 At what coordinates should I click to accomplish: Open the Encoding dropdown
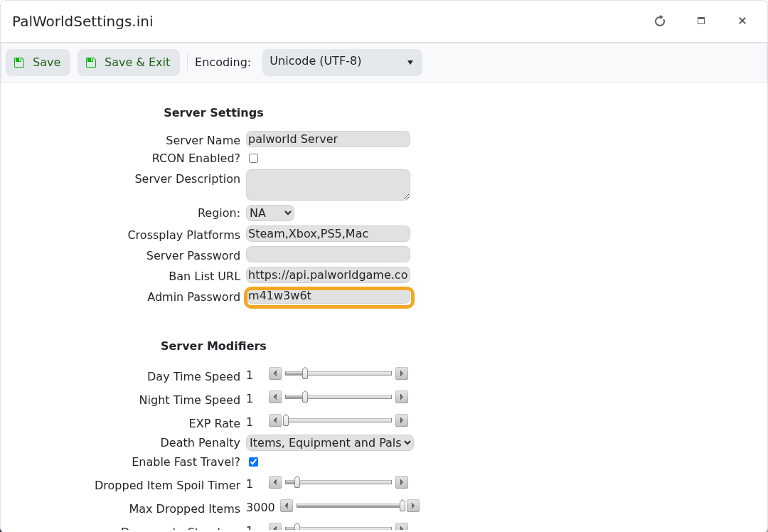pos(342,62)
